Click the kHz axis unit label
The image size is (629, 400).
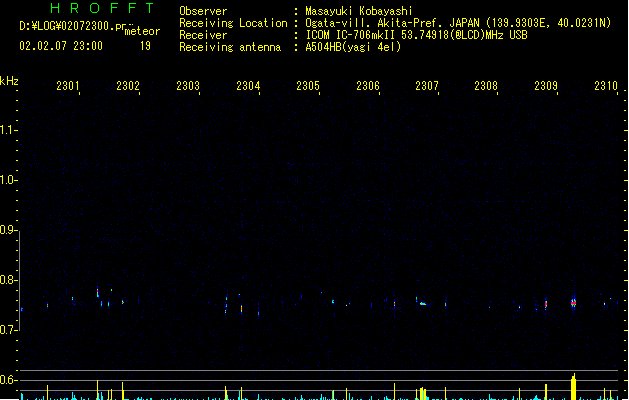click(9, 81)
